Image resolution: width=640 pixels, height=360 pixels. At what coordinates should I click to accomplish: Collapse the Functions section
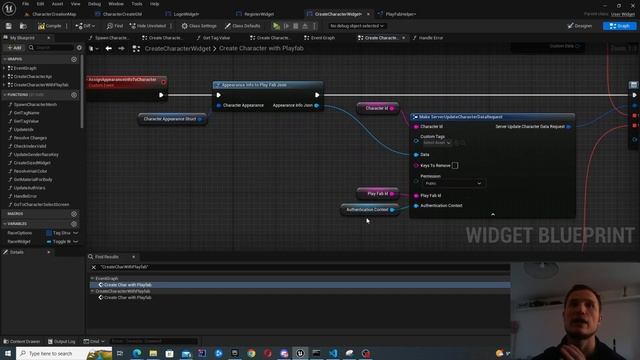pos(4,95)
